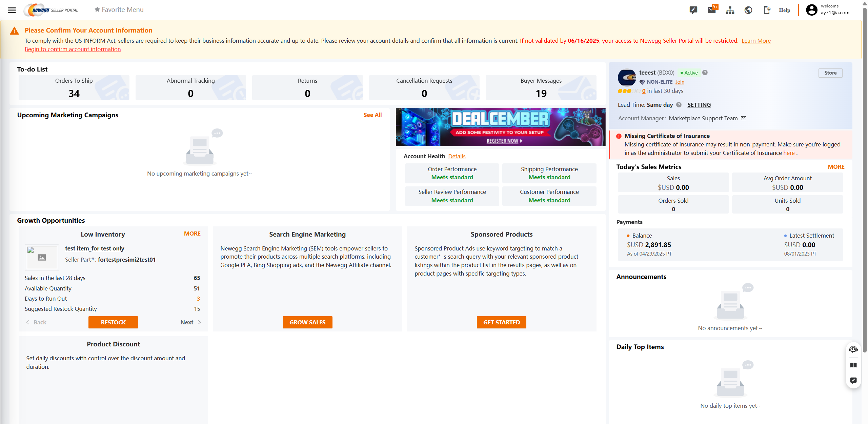Click the Store button
The width and height of the screenshot is (868, 424).
[830, 73]
